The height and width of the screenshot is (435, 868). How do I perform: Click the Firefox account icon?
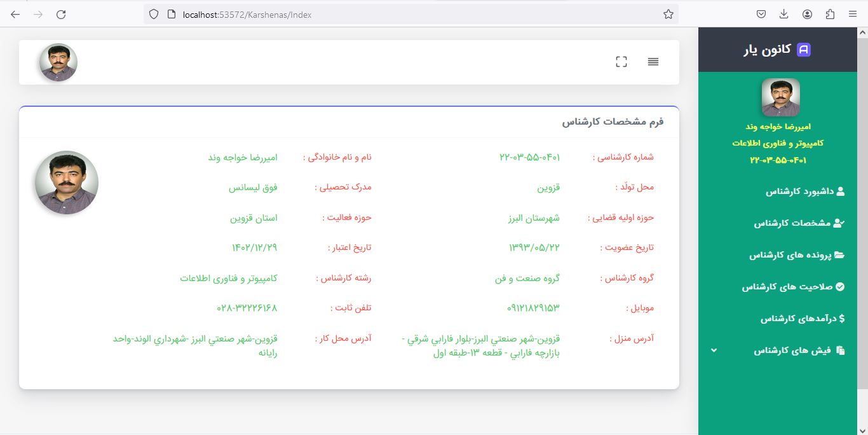pos(807,14)
